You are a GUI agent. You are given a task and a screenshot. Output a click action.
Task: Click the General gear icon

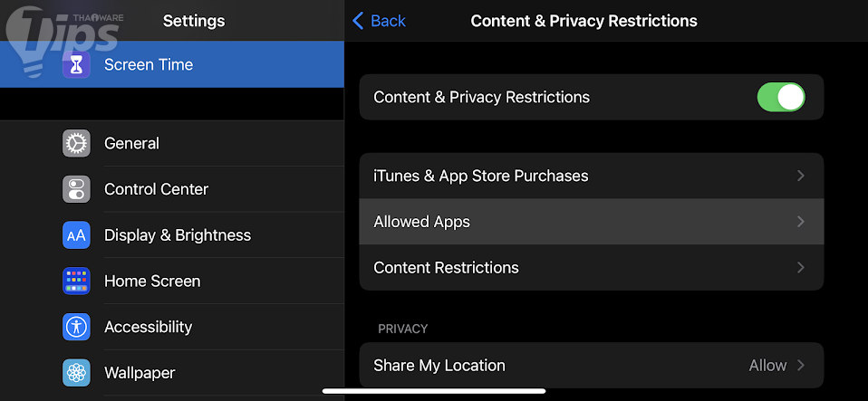(76, 143)
